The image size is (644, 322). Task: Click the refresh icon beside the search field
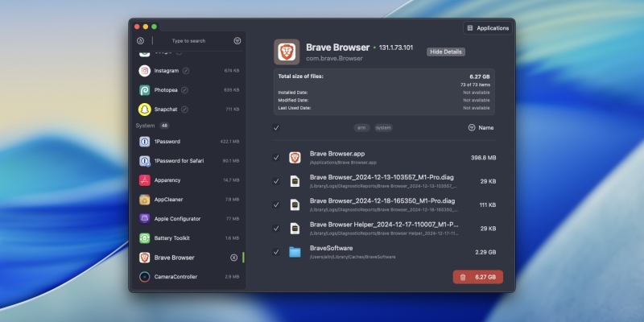(140, 41)
